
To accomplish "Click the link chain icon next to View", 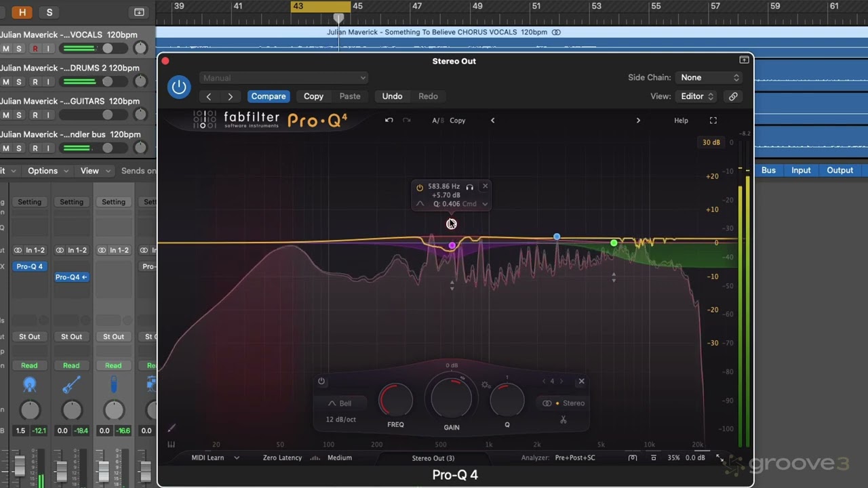I will 733,96.
